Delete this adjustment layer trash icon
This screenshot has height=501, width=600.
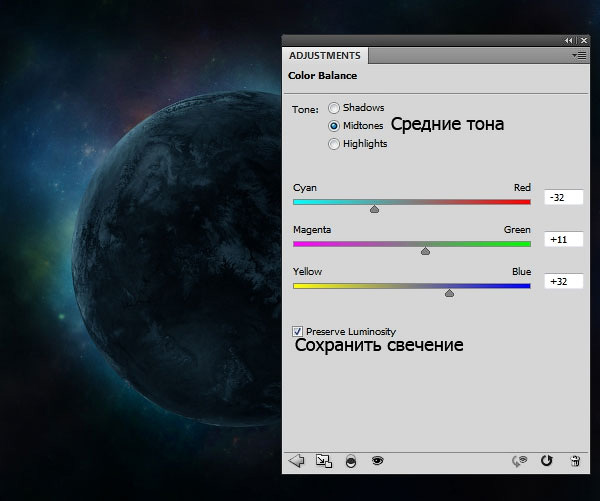tap(574, 461)
